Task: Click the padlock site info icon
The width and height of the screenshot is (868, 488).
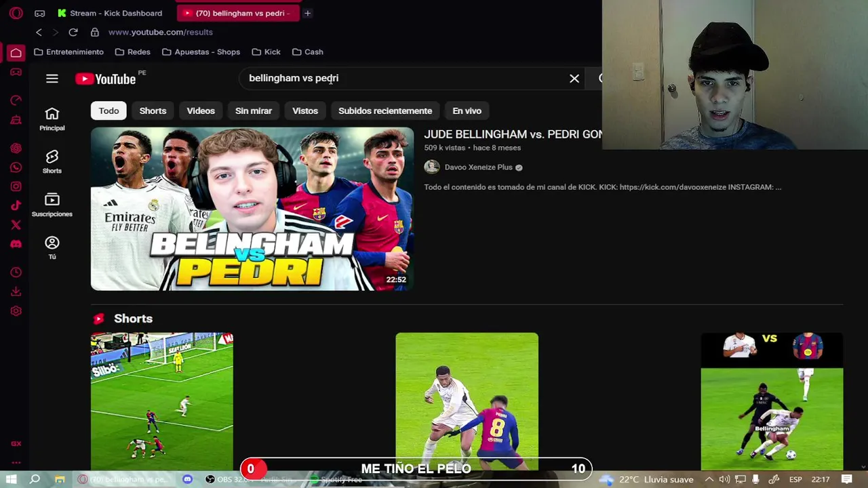Action: pos(95,32)
